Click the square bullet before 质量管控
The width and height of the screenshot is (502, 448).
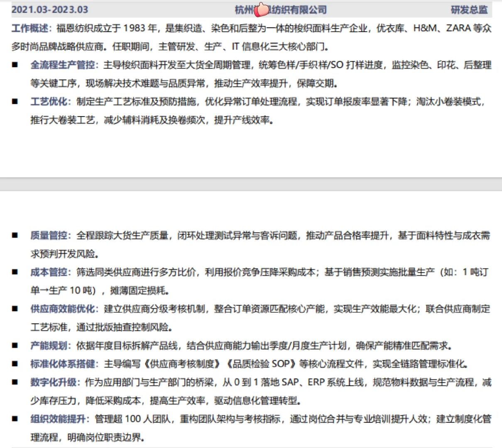coord(15,236)
